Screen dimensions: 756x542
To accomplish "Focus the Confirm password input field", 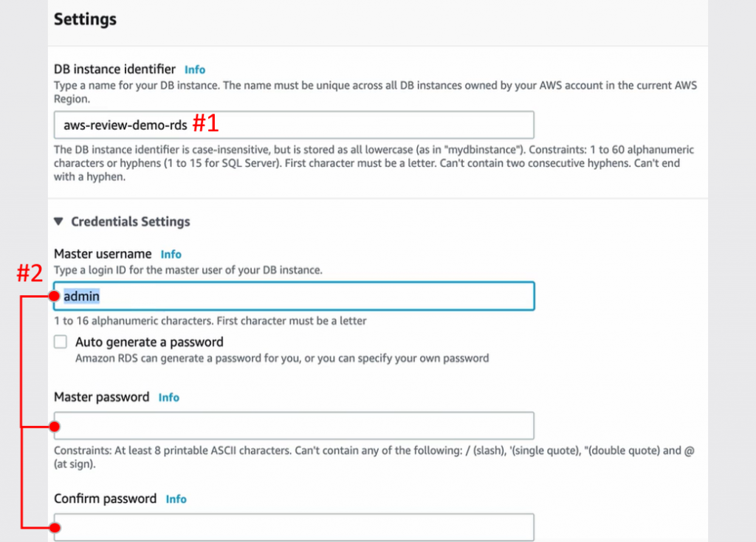I will click(x=294, y=527).
